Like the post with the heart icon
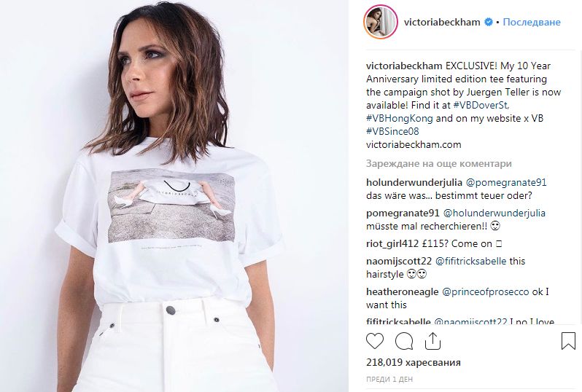The image size is (582, 392). coord(375,341)
